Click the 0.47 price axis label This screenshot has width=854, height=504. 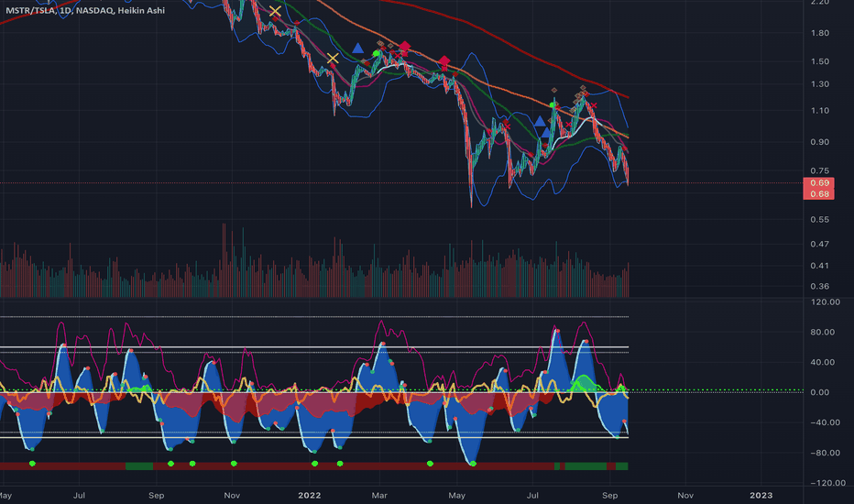(820, 244)
